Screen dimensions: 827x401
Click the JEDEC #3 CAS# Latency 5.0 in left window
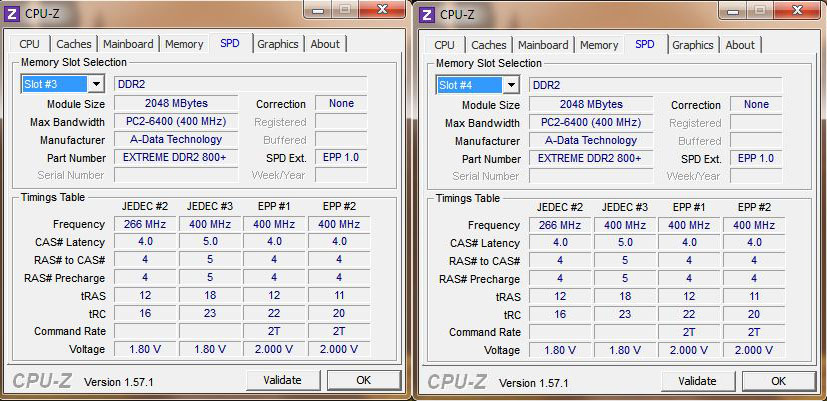coord(210,242)
